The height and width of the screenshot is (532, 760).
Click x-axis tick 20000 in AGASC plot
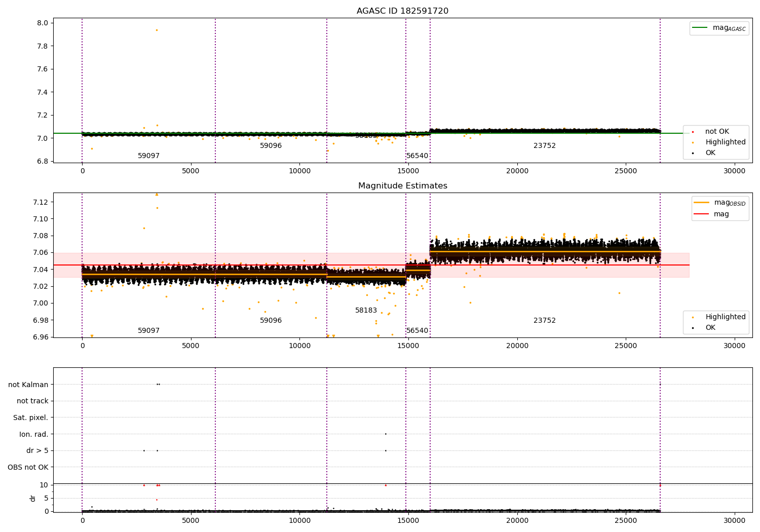pos(517,171)
